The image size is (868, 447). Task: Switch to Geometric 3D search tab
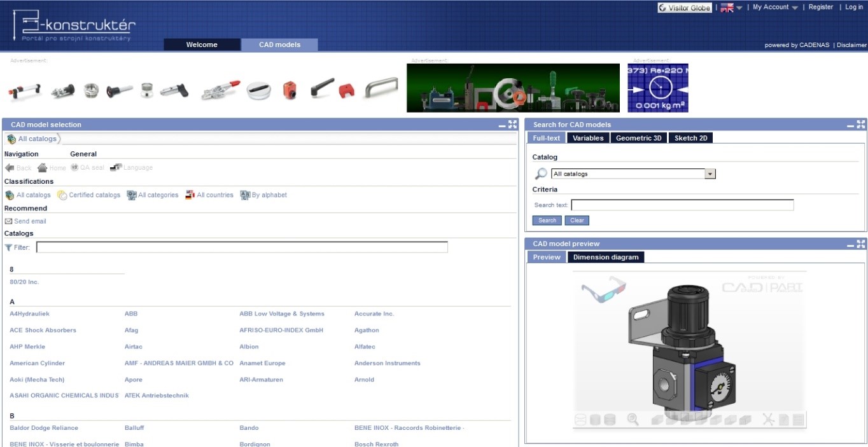pos(639,138)
